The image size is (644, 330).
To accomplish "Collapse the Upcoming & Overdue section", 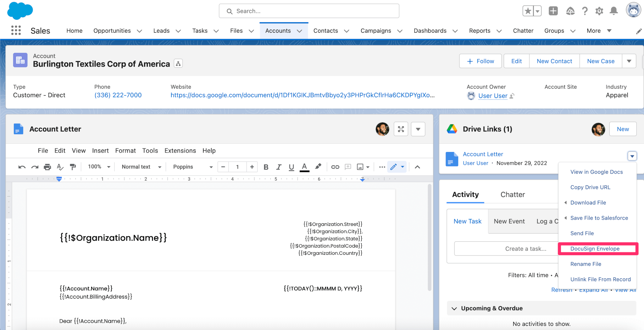I will tap(454, 308).
